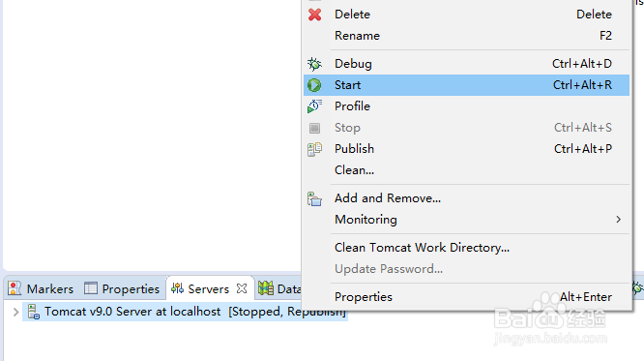This screenshot has height=361, width=644.
Task: Click the red X Delete icon
Action: point(315,15)
